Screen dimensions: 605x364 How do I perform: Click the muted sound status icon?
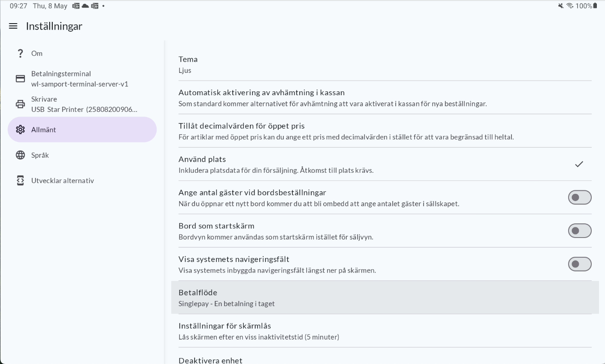pos(561,6)
